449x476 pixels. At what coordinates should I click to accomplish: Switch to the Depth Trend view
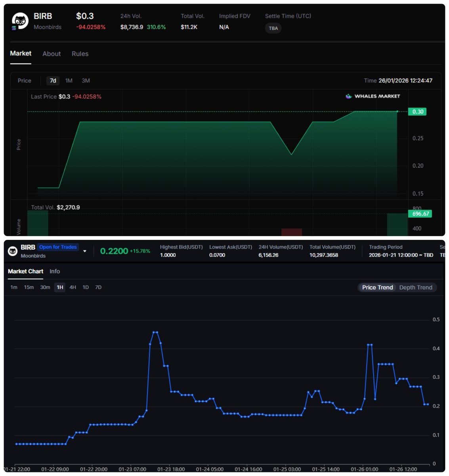click(416, 287)
